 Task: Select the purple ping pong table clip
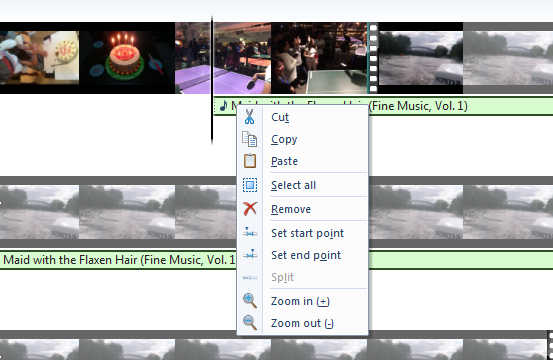point(223,58)
